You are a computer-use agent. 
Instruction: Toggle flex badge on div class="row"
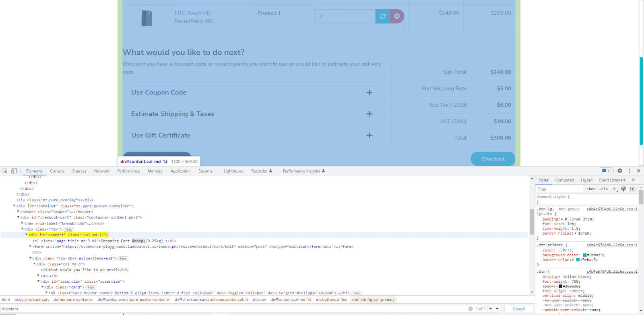click(x=68, y=229)
